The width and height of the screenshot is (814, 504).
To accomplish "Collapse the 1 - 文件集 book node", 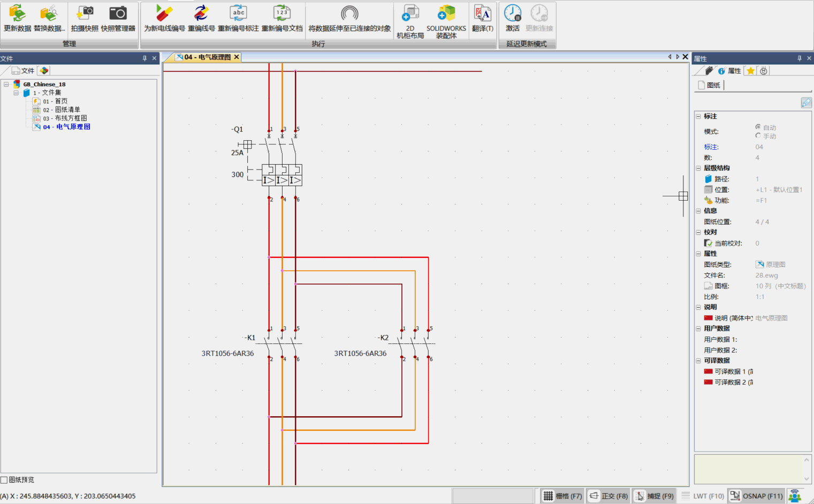I will click(x=16, y=93).
